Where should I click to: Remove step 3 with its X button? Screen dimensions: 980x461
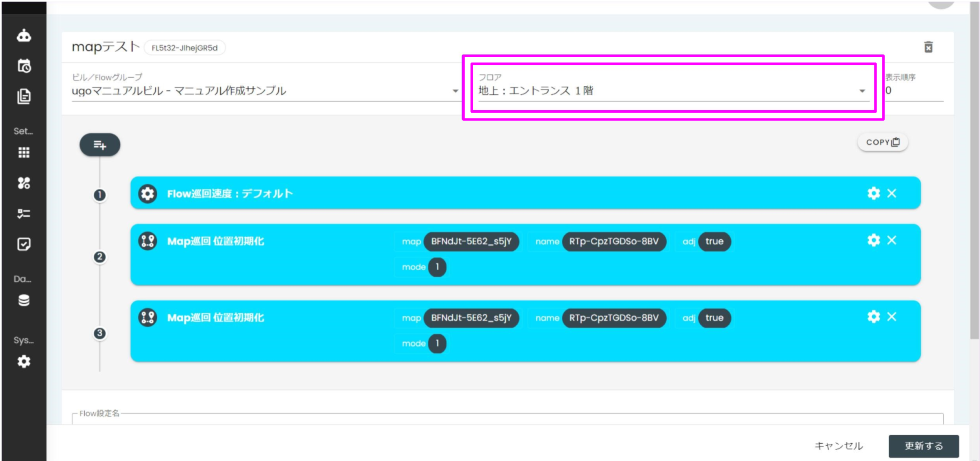pos(892,317)
